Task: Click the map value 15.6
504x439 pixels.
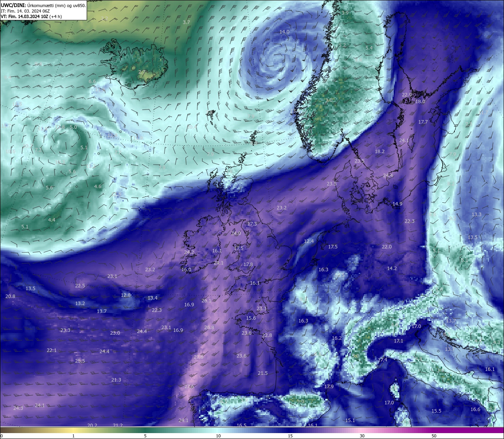Action: point(251,318)
